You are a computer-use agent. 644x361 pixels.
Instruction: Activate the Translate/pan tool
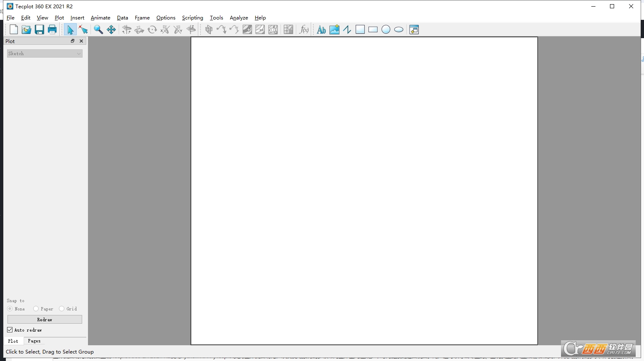coord(111,29)
